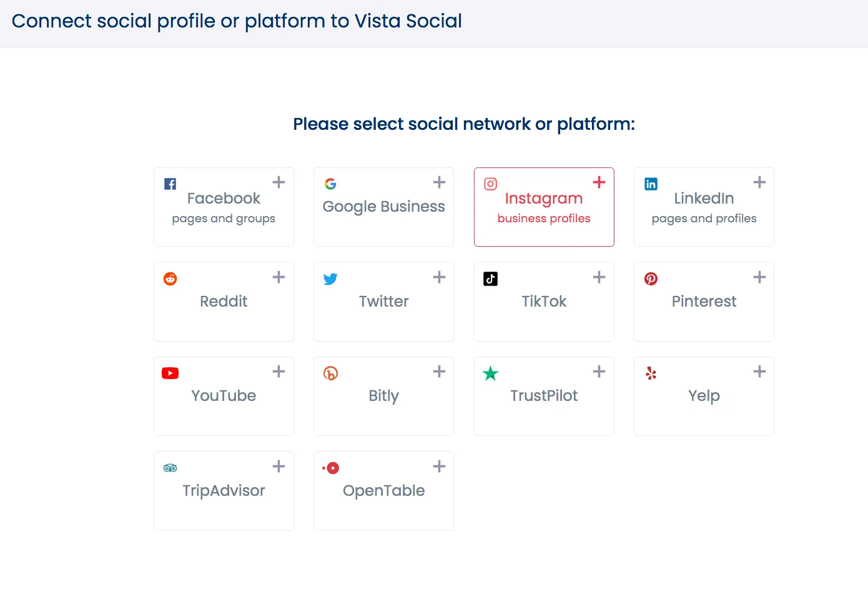
Task: Select the LinkedIn pages and profiles card
Action: [704, 207]
